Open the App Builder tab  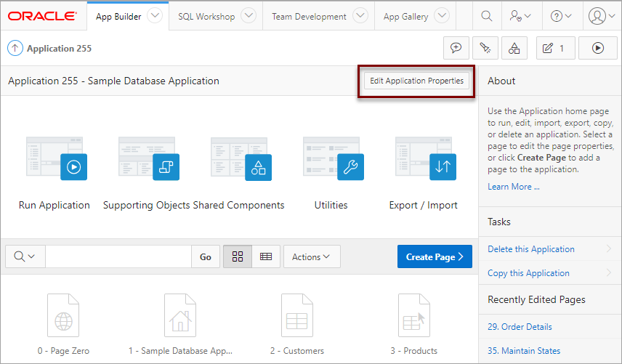click(118, 17)
